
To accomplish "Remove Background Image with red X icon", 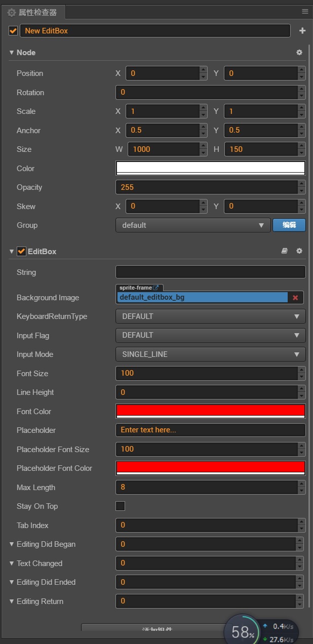I will coord(295,298).
